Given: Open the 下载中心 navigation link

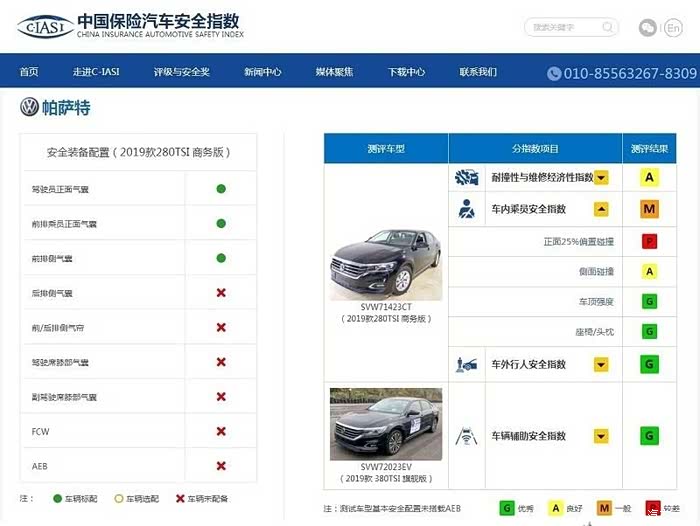Looking at the screenshot, I should click(406, 72).
